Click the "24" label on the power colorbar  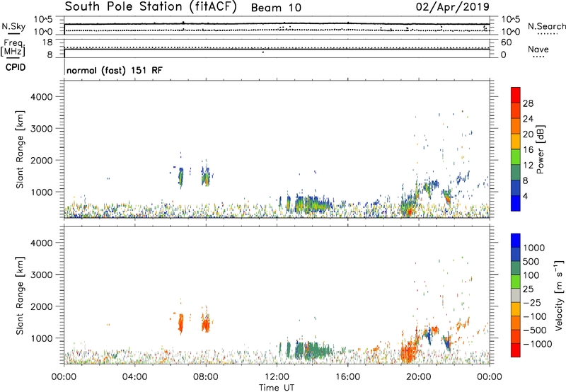tap(528, 119)
